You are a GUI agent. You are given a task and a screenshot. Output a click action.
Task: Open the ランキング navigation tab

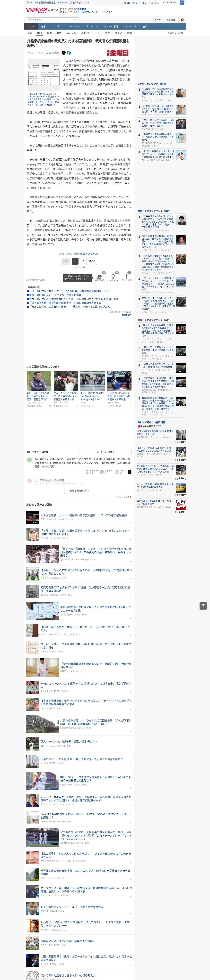pos(130,27)
